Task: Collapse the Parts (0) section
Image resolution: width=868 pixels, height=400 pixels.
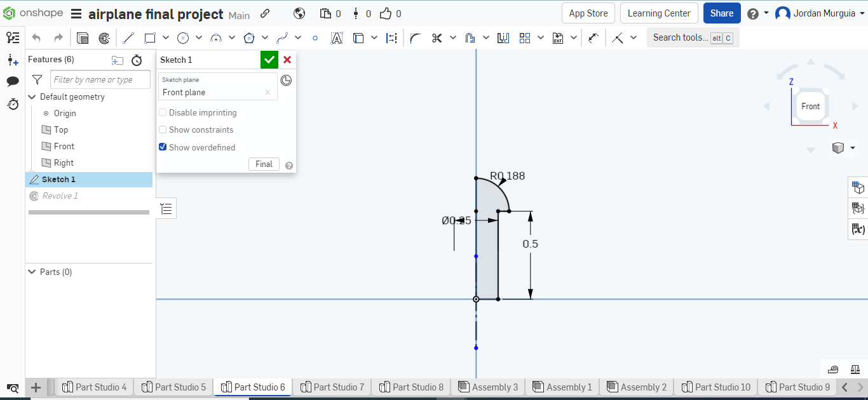Action: (32, 272)
